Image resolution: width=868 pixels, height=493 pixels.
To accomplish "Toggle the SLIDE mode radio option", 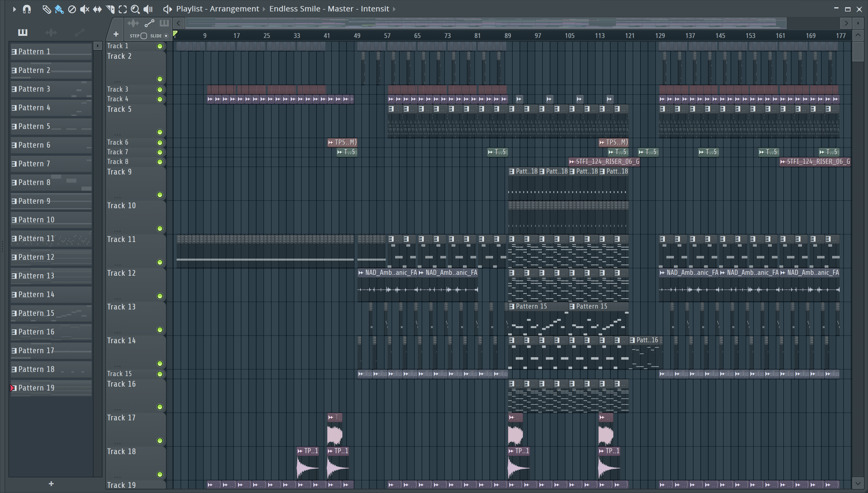I will [166, 36].
